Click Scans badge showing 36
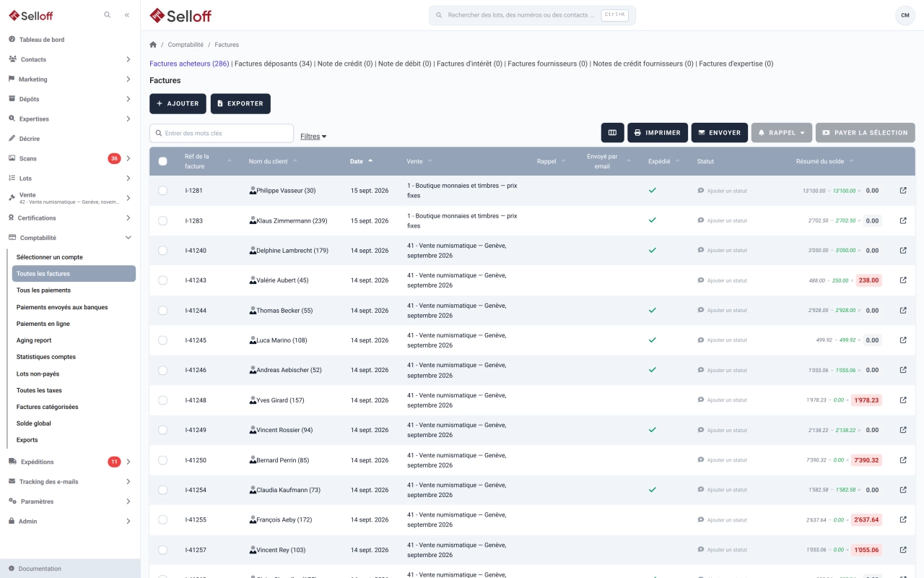 point(114,158)
